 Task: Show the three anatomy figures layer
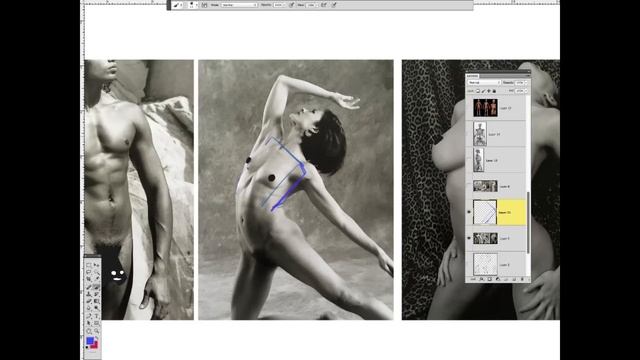pos(469,108)
